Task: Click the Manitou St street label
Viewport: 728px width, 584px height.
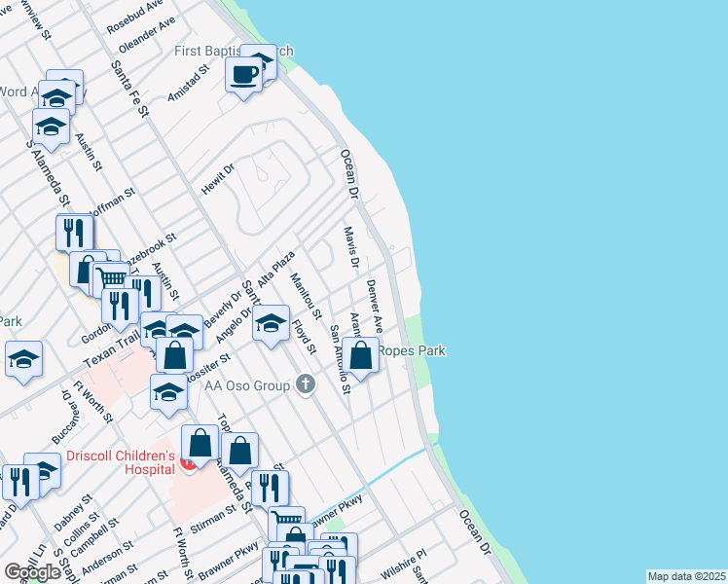Action: [x=306, y=296]
